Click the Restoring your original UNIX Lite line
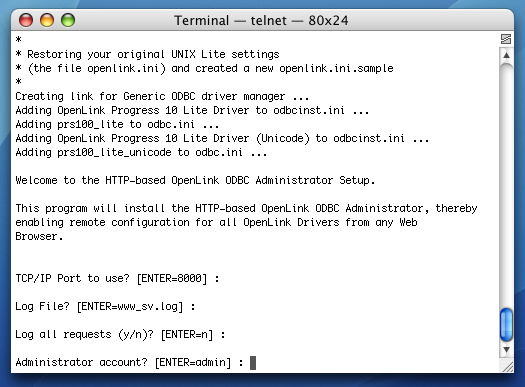Image resolution: width=525 pixels, height=387 pixels. [x=147, y=54]
